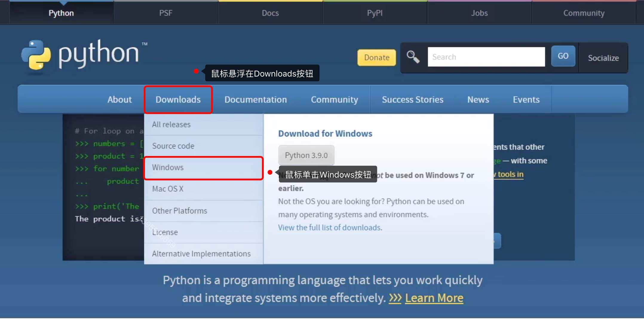644x319 pixels.
Task: Click the search magnifier icon
Action: pos(413,57)
